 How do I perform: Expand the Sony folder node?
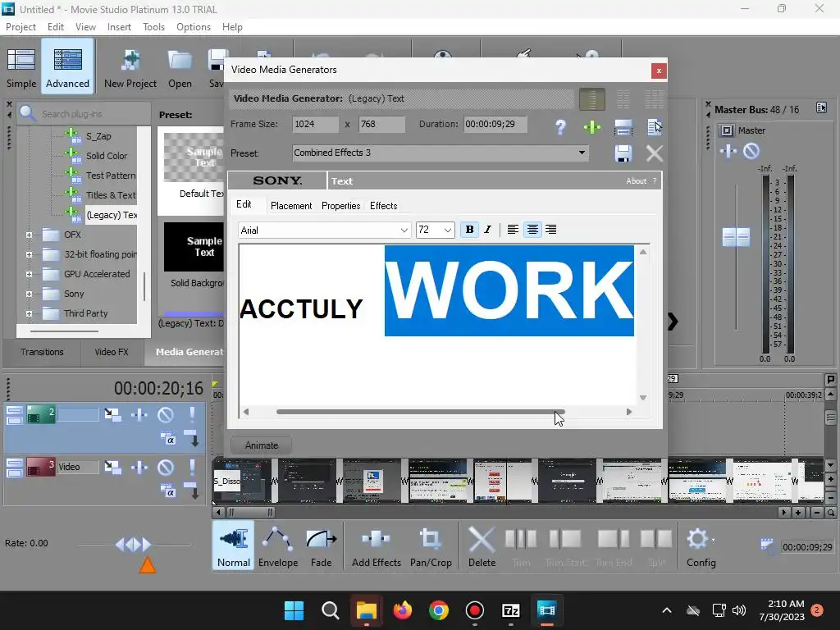coord(29,294)
